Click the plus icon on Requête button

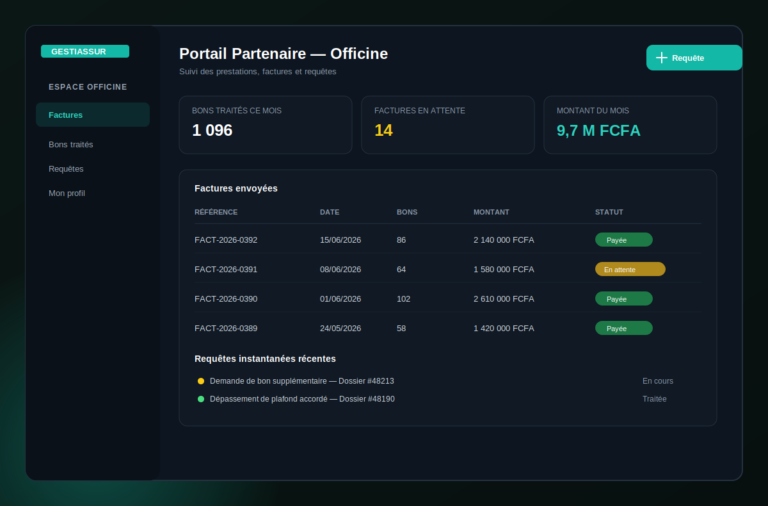(x=661, y=58)
